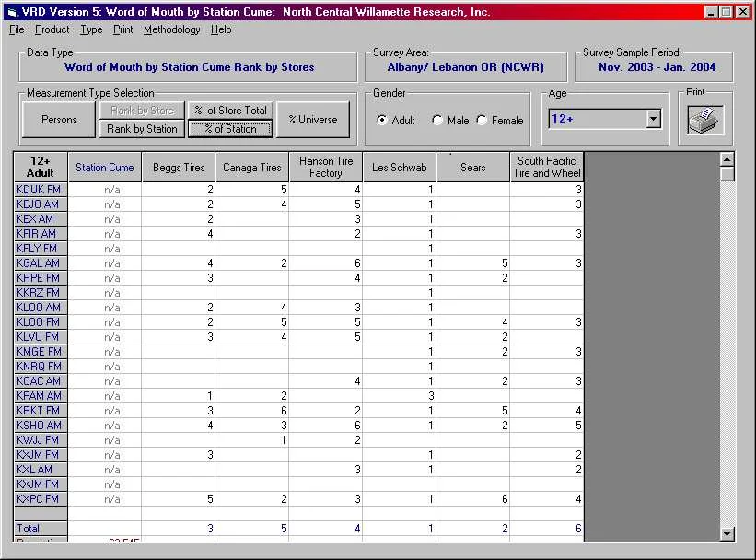Screen dimensions: 756x560
Task: Click the VRD app icon in title bar
Action: (x=13, y=12)
